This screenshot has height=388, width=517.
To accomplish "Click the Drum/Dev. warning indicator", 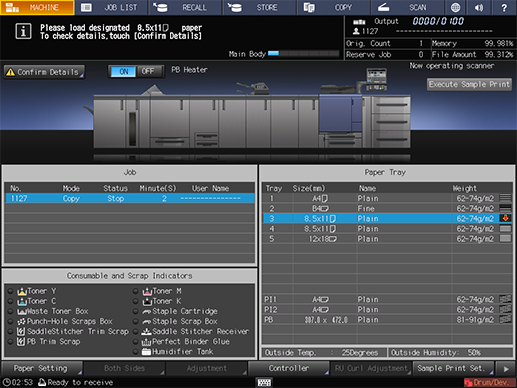I will [x=489, y=382].
